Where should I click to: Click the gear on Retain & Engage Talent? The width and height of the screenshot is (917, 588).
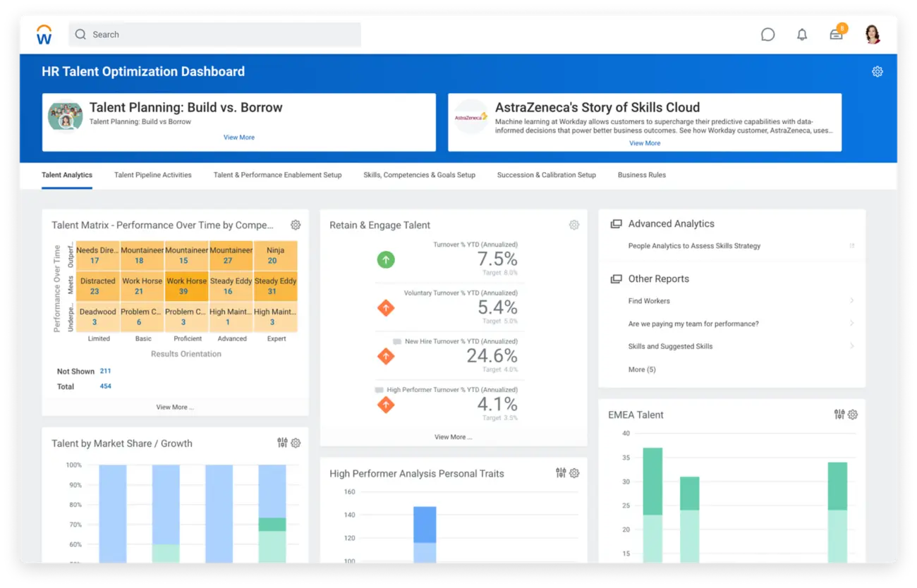[574, 224]
